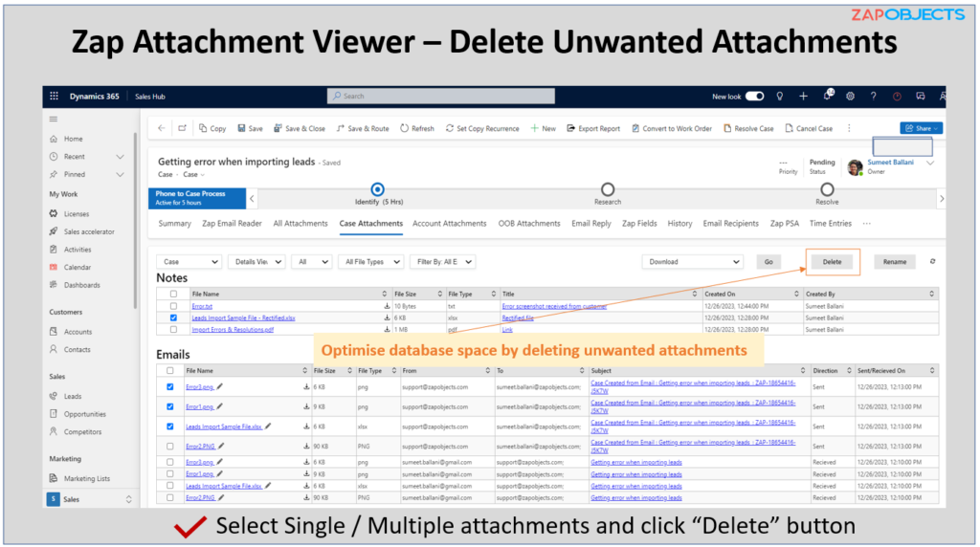
Task: Open the settings gear in the header
Action: (x=850, y=97)
